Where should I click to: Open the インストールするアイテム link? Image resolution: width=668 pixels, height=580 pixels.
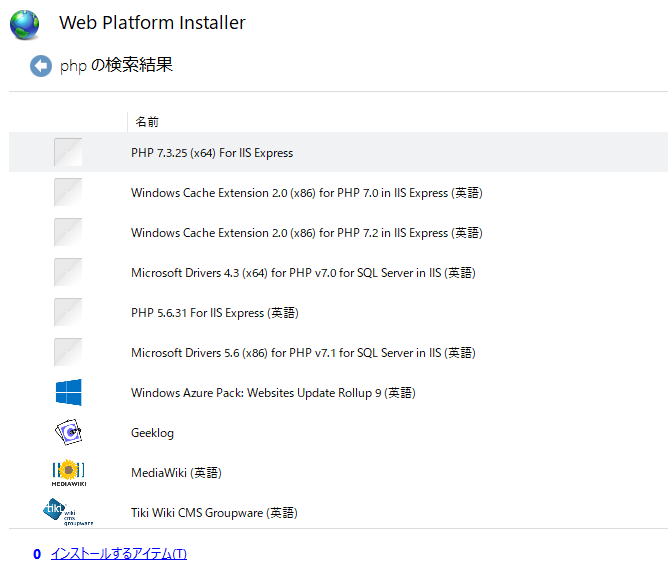point(118,554)
